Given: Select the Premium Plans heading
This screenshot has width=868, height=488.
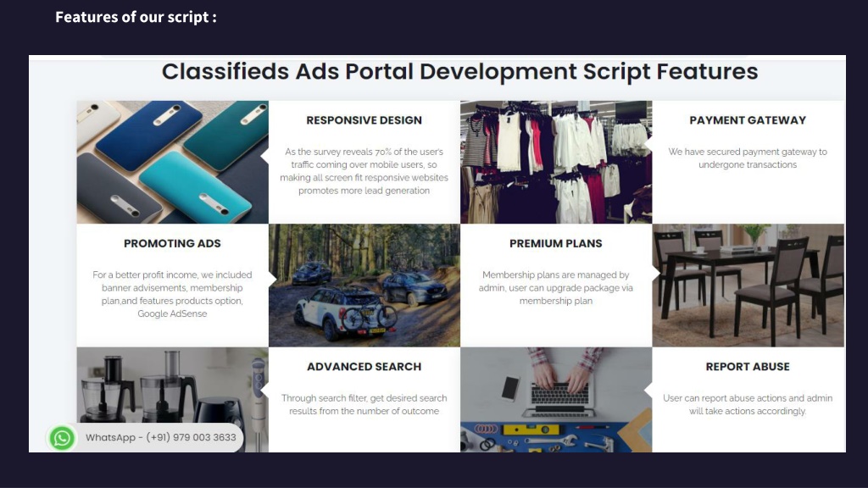Looking at the screenshot, I should (556, 243).
